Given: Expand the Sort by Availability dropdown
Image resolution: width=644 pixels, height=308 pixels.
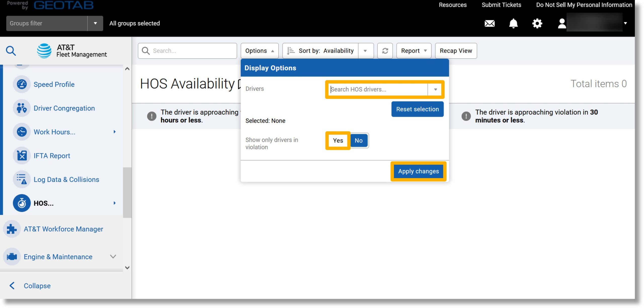Looking at the screenshot, I should [366, 50].
